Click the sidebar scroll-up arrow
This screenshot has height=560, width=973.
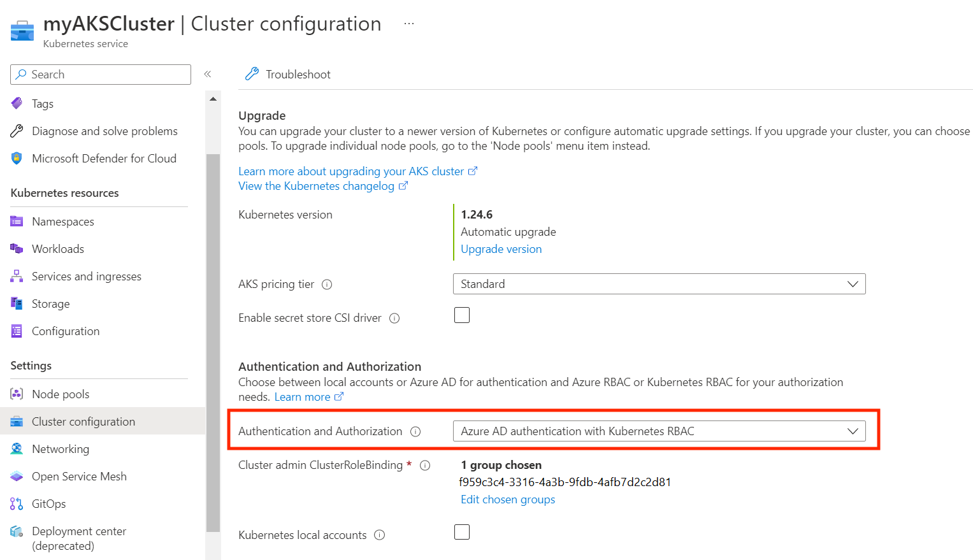click(213, 99)
